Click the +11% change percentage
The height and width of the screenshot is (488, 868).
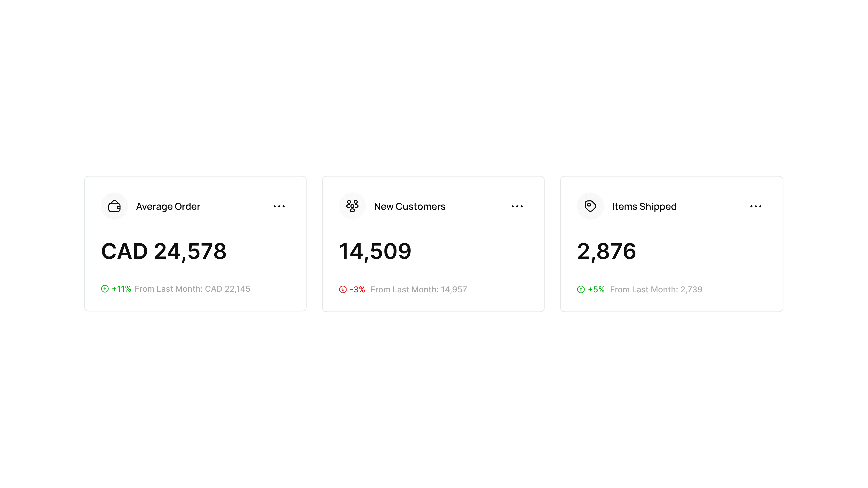[x=121, y=289]
